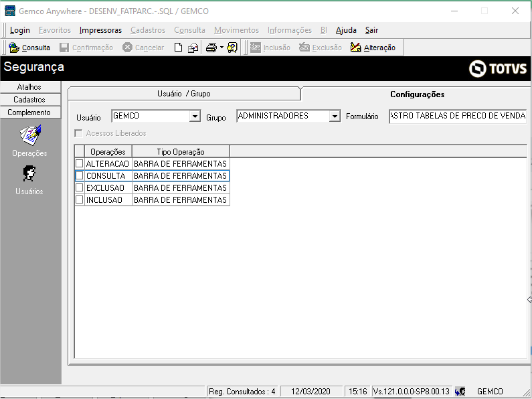Open the Informações menu
532x399 pixels.
289,30
